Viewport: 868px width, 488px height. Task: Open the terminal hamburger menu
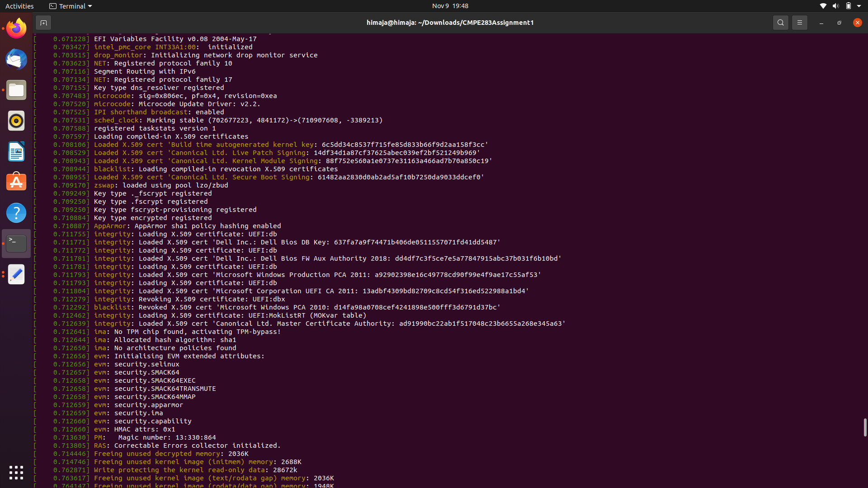(x=799, y=23)
